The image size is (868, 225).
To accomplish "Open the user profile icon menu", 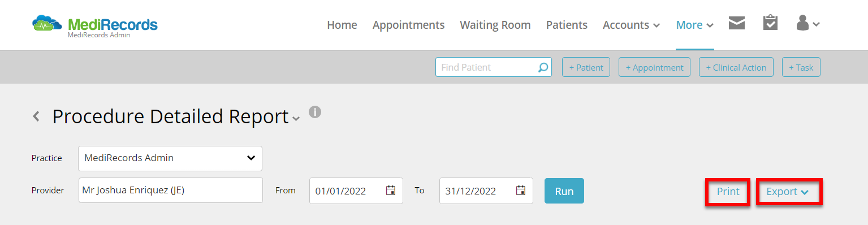I will (808, 23).
